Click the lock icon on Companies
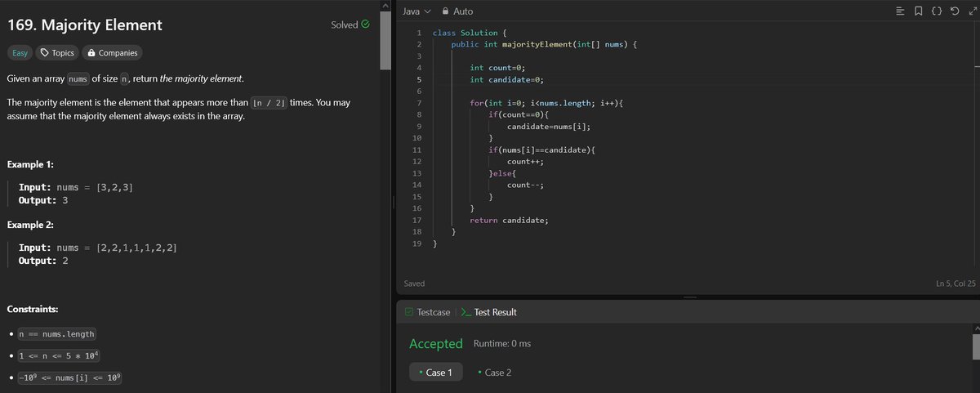This screenshot has height=393, width=980. (91, 53)
